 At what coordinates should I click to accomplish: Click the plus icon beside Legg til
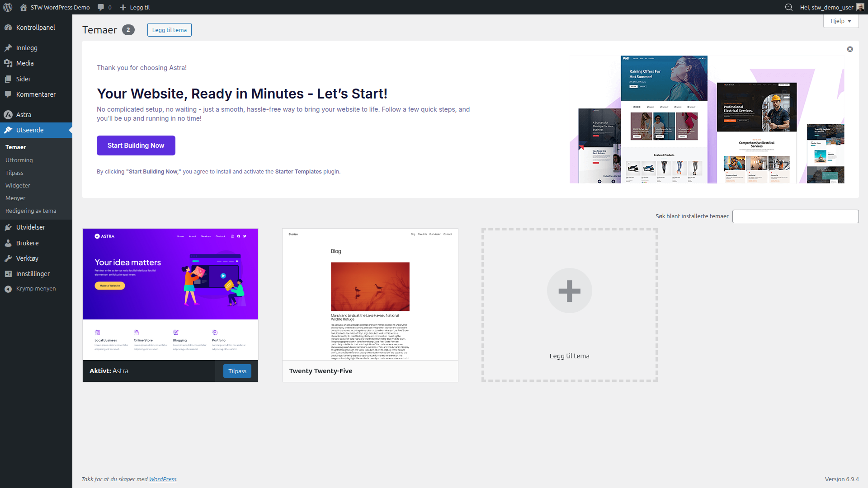pyautogui.click(x=123, y=7)
